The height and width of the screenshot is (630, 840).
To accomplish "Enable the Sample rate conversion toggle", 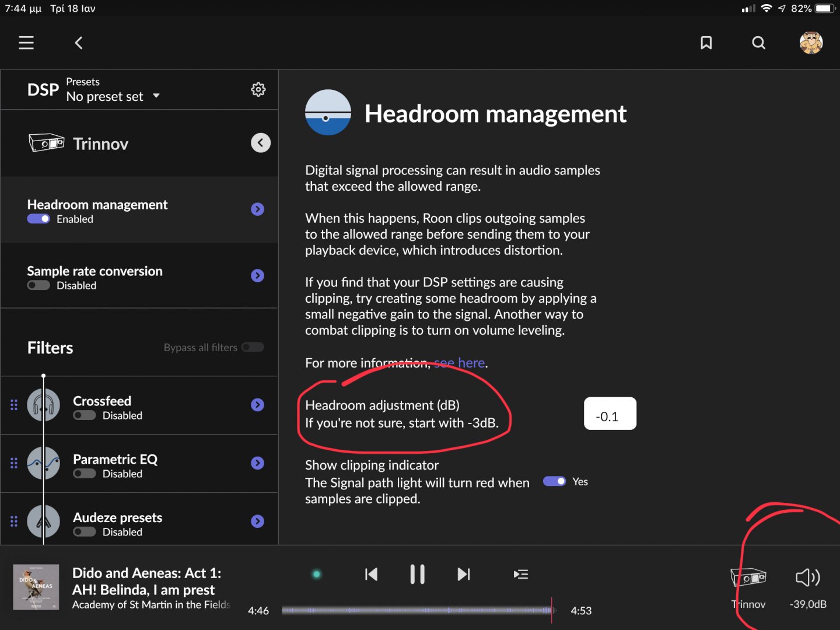I will tap(38, 286).
